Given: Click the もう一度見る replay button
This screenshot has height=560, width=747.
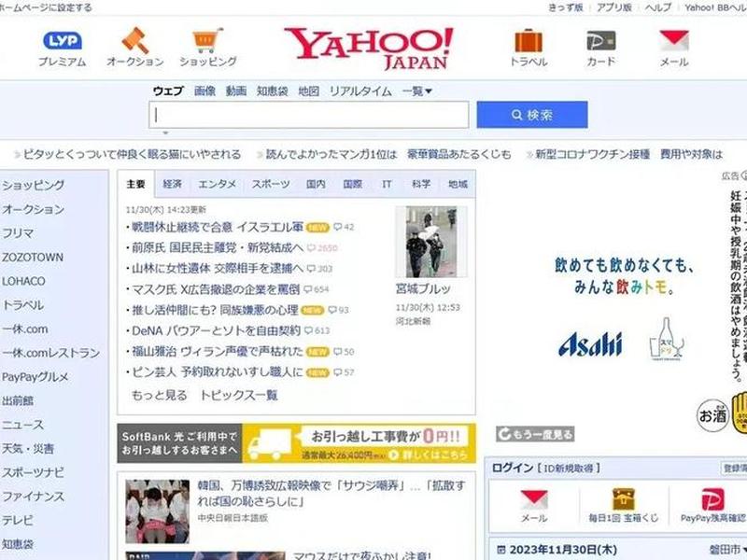Looking at the screenshot, I should 535,434.
